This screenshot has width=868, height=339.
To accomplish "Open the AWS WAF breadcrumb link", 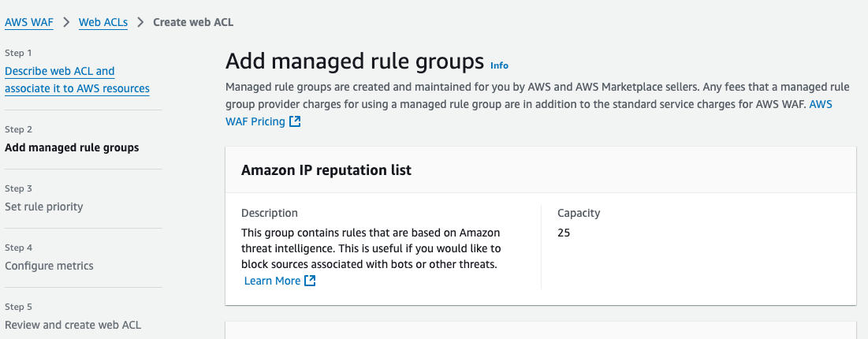I will 29,23.
